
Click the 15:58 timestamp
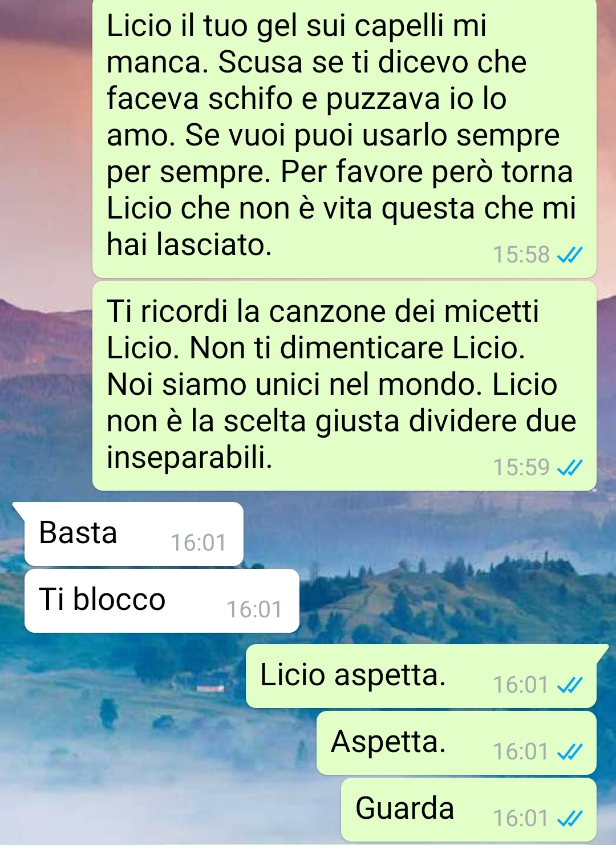(x=521, y=255)
